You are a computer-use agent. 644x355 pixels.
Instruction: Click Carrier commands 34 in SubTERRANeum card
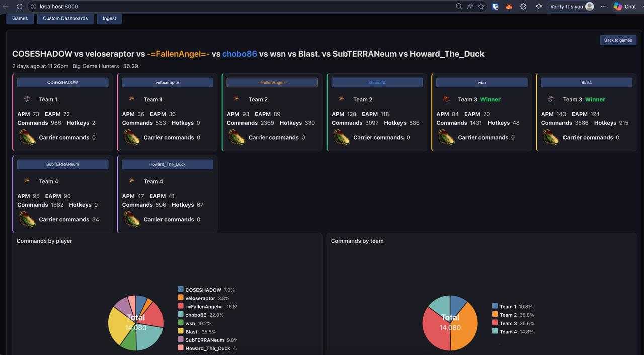[69, 219]
